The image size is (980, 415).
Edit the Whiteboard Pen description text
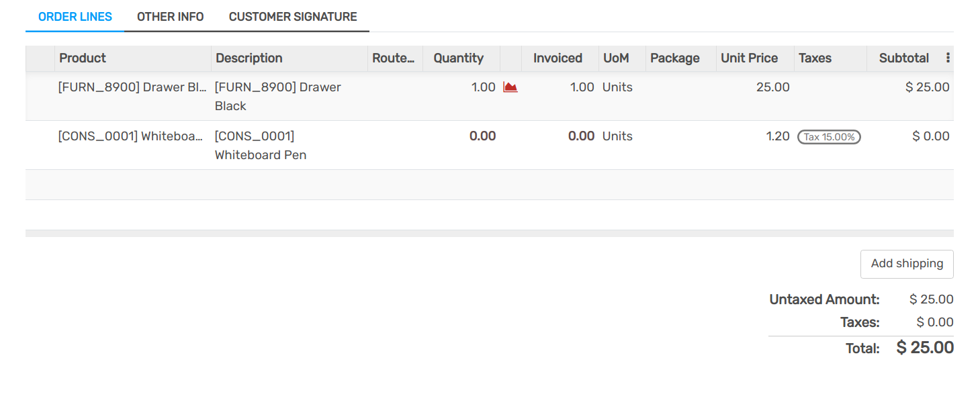click(261, 145)
